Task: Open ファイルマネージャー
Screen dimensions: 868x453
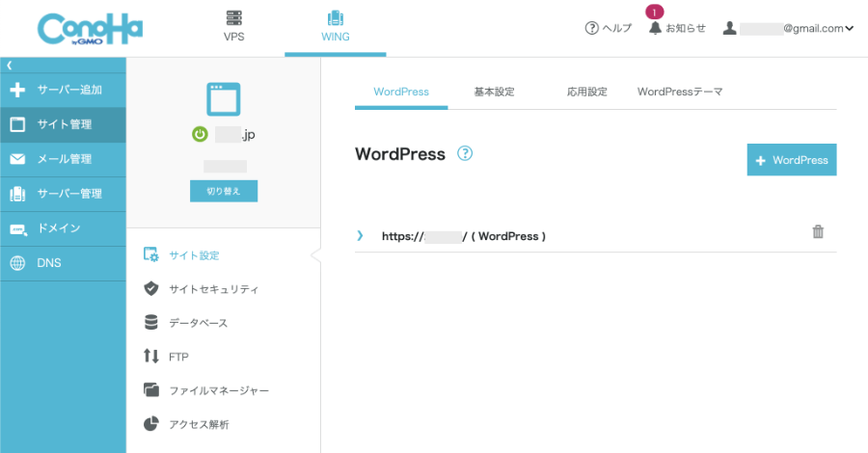Action: 219,391
